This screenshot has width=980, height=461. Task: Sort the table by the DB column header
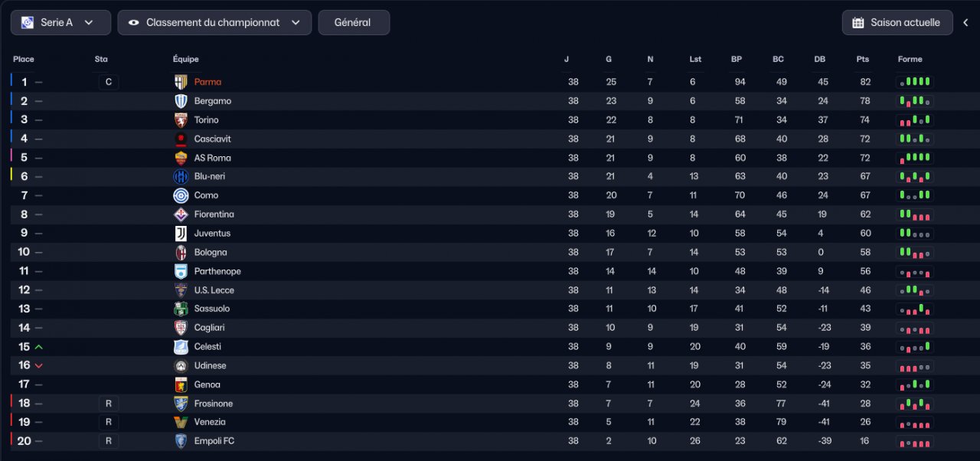pyautogui.click(x=820, y=59)
